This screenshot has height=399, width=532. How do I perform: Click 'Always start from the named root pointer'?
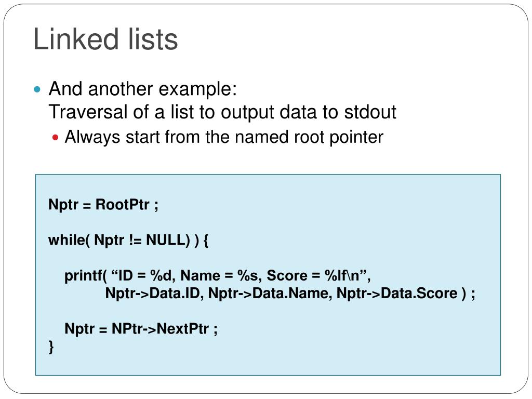224,137
